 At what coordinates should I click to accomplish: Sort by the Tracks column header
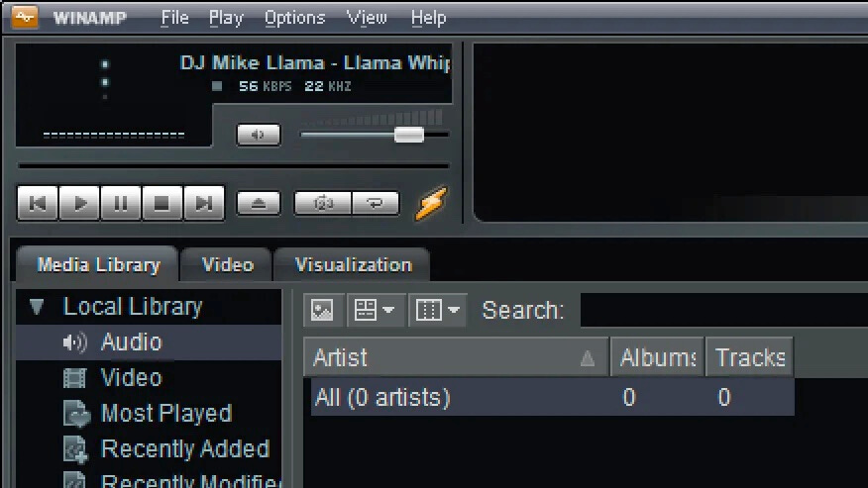click(749, 357)
